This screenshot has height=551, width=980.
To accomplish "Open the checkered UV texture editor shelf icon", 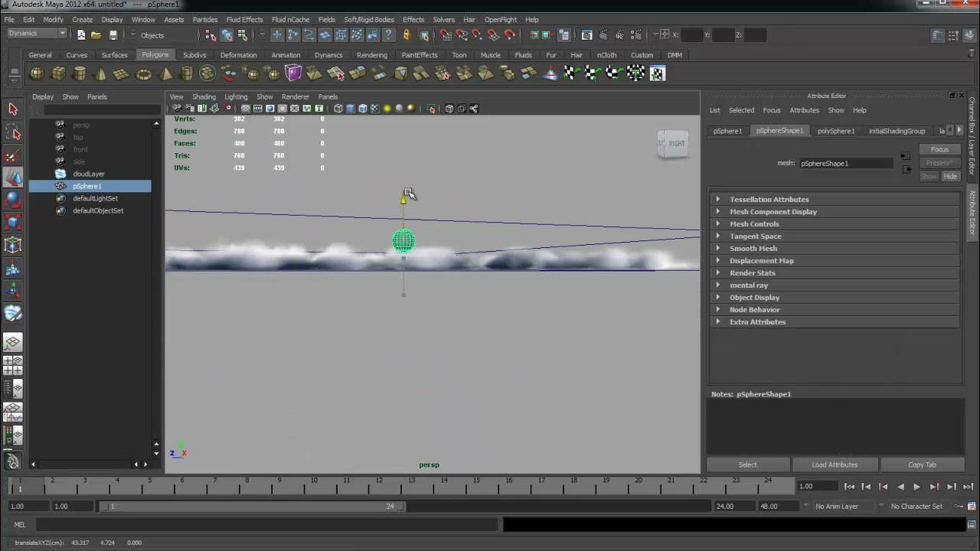I will click(x=657, y=73).
